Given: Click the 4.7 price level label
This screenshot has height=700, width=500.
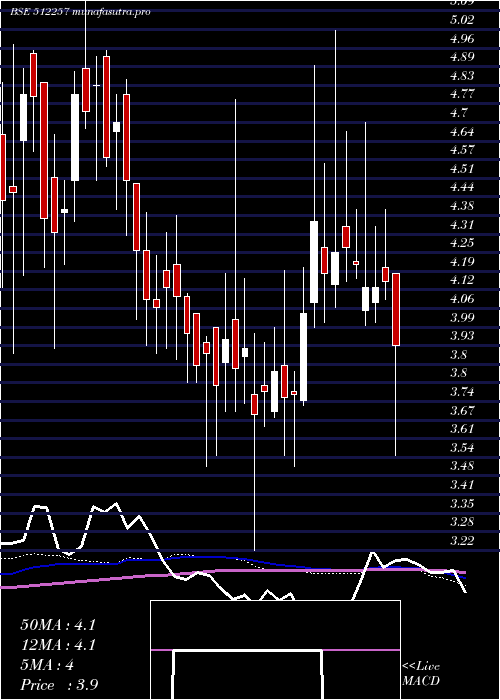Looking at the screenshot, I should pyautogui.click(x=459, y=112).
